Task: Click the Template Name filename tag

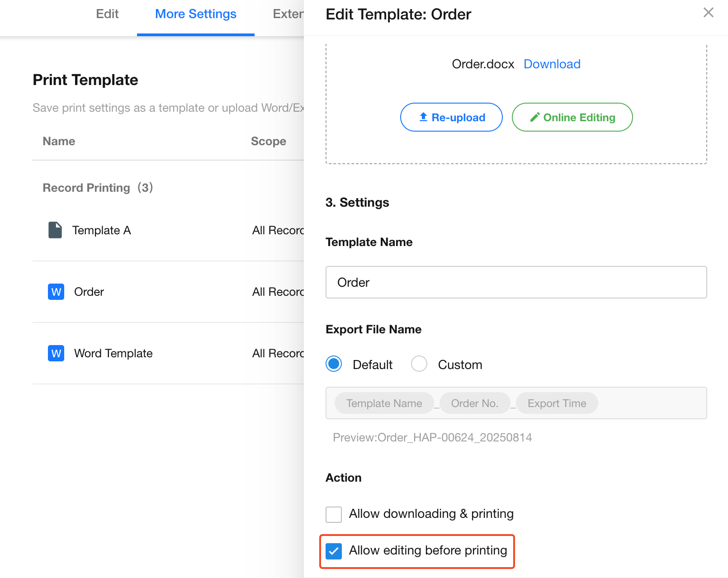Action: click(384, 403)
